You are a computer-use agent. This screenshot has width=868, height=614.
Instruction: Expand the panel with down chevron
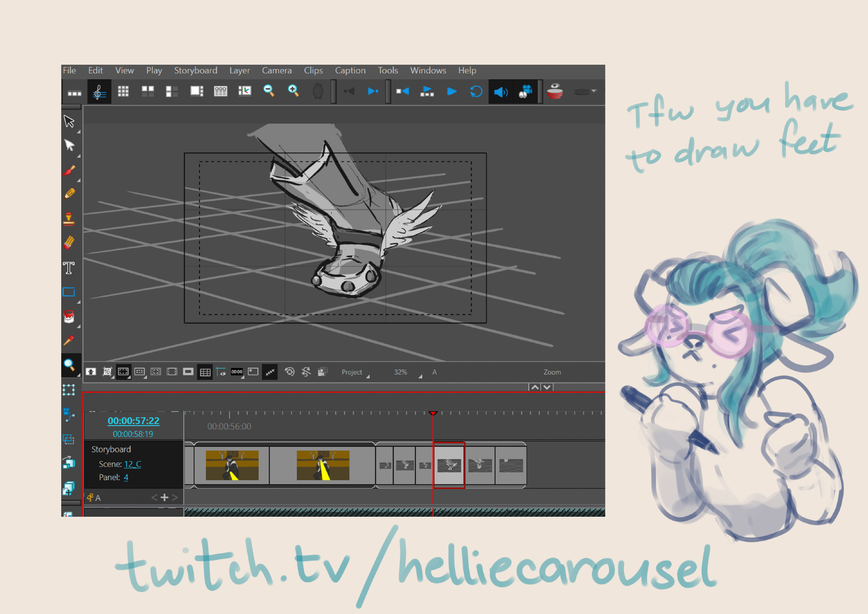point(547,387)
